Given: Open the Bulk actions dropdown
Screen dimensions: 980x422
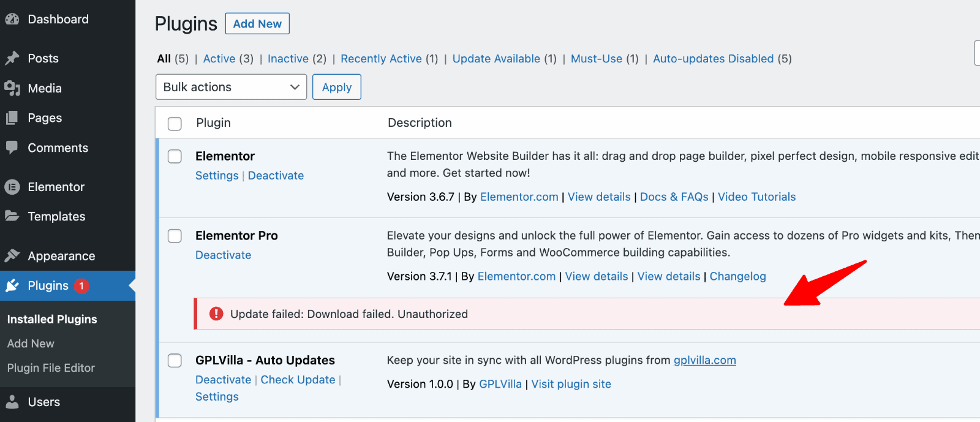Looking at the screenshot, I should click(x=231, y=87).
